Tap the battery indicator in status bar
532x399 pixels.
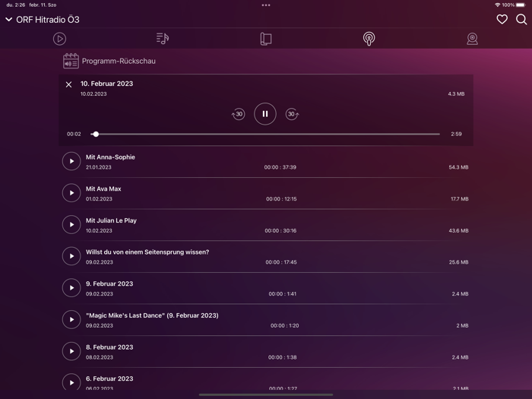(x=521, y=5)
